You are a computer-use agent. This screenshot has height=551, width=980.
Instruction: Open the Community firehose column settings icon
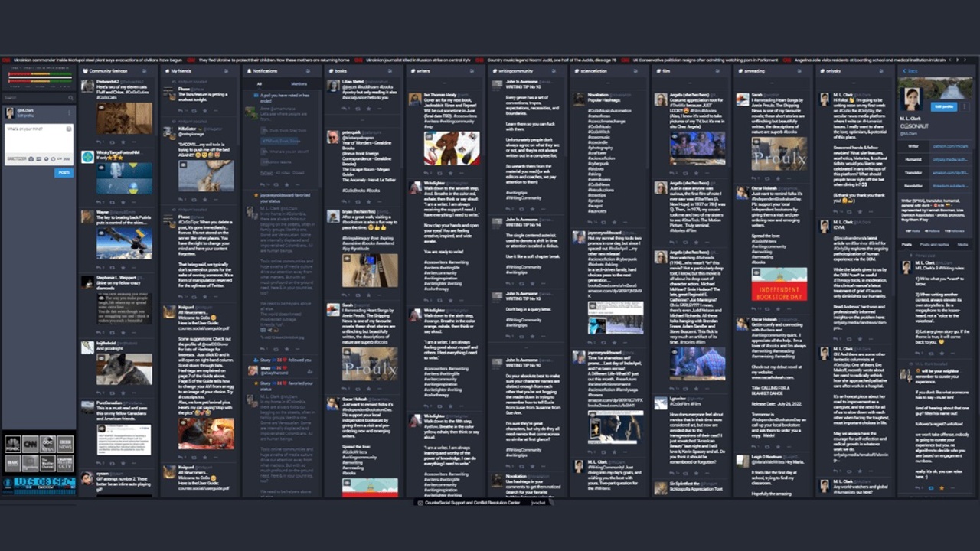pyautogui.click(x=145, y=70)
